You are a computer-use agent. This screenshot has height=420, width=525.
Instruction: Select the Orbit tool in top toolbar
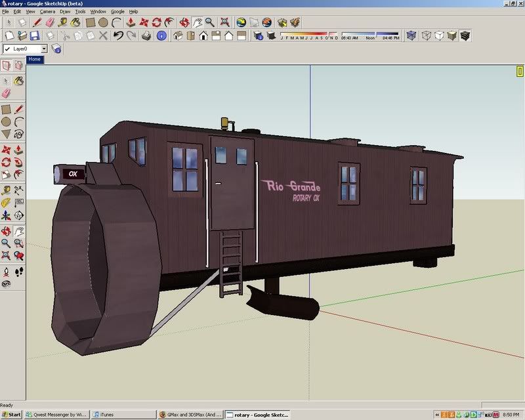click(x=184, y=23)
